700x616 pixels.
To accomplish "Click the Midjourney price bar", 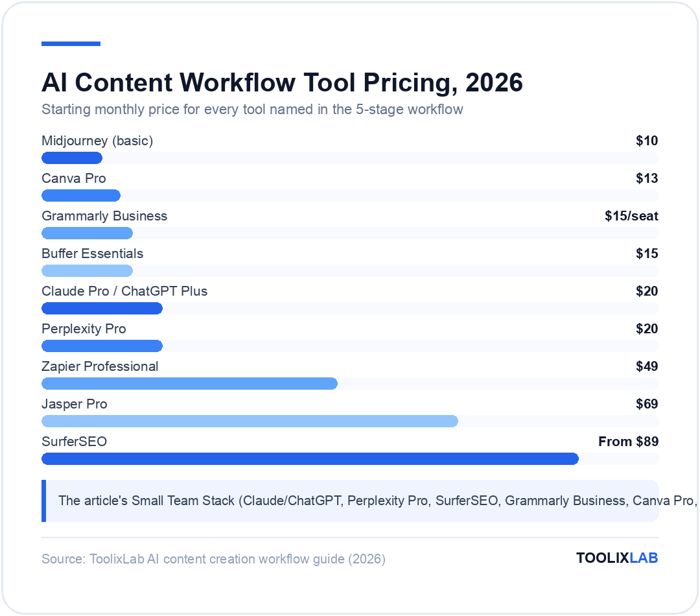I will click(72, 158).
